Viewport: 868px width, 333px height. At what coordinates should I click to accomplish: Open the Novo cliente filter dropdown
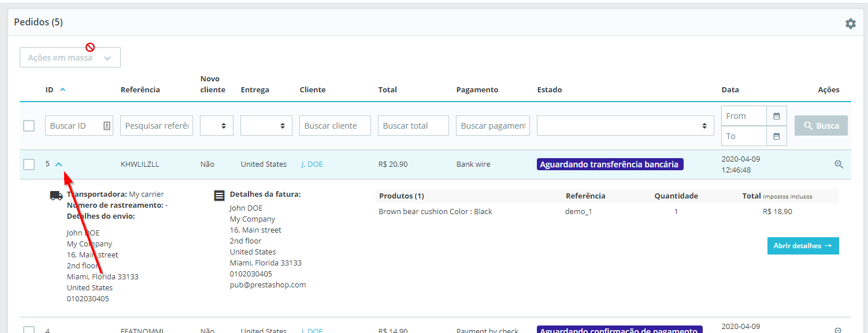point(216,125)
